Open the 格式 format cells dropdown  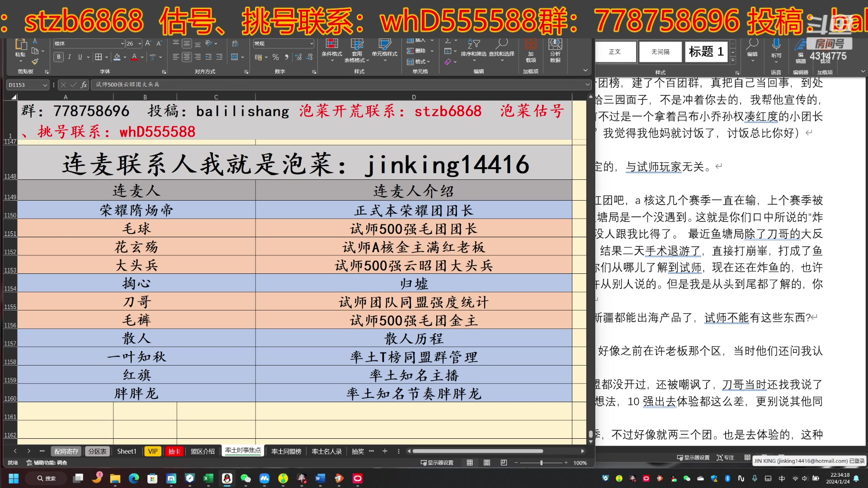tap(419, 61)
